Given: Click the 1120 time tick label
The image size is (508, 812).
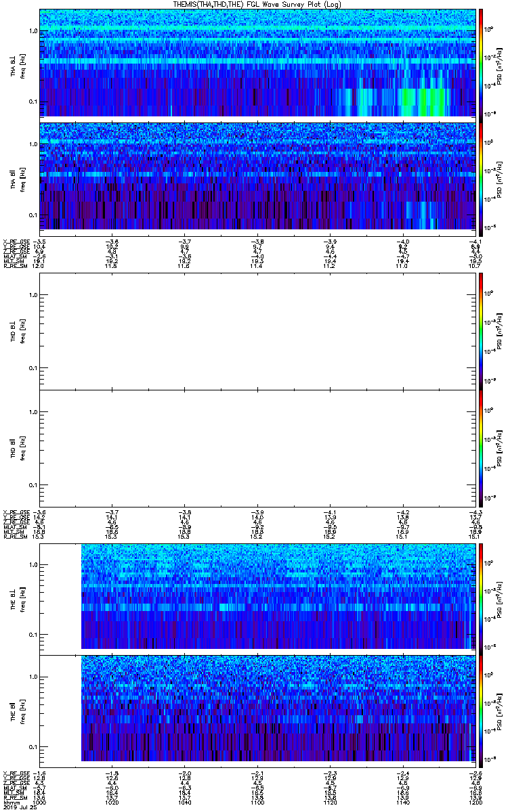Looking at the screenshot, I should click(330, 803).
